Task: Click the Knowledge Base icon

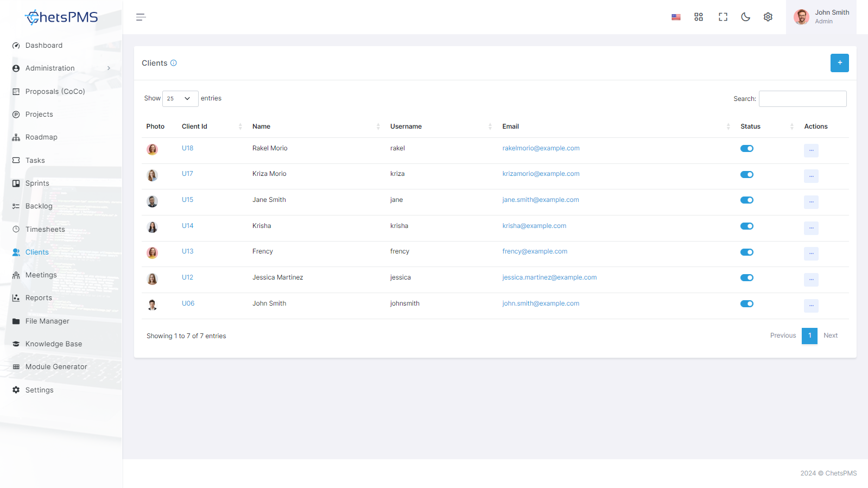Action: 16,344
